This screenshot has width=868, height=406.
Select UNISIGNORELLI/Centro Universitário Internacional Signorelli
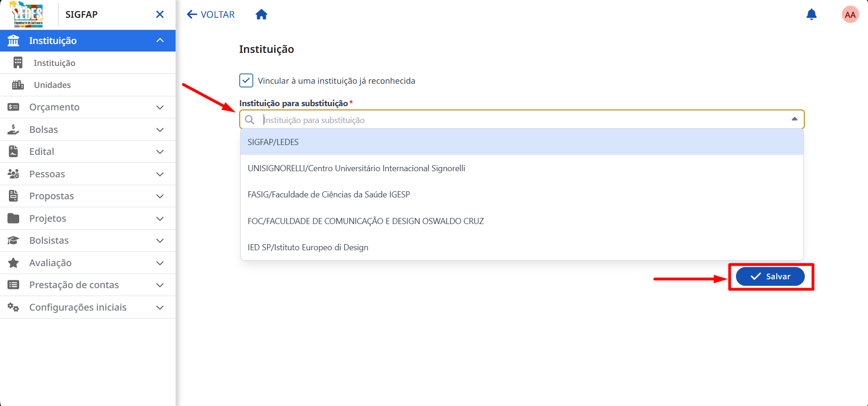tap(522, 168)
